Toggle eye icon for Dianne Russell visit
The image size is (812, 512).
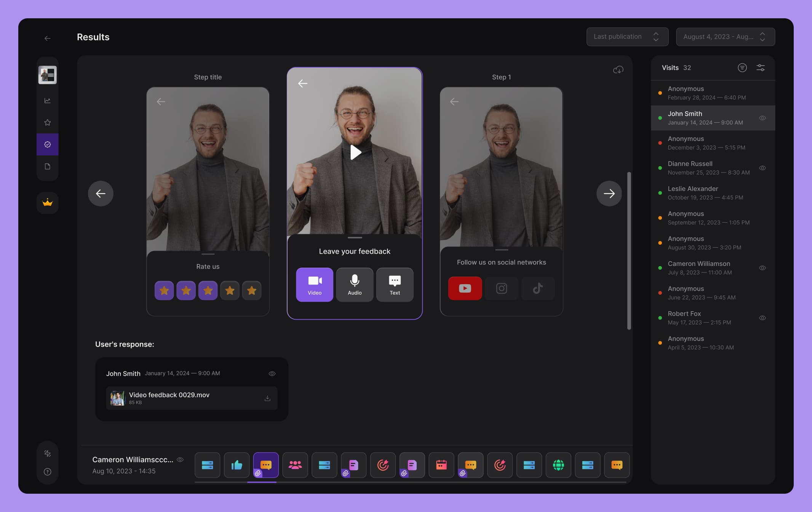pyautogui.click(x=762, y=168)
